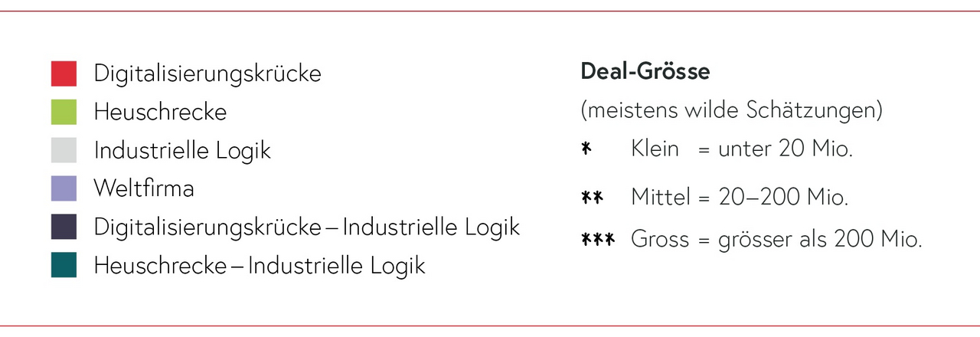Click Digitalisierungskrücke – Industrielle Logik label
Image resolution: width=980 pixels, height=337 pixels.
pyautogui.click(x=306, y=227)
